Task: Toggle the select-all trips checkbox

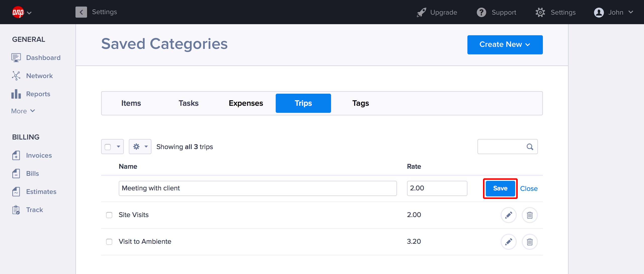Action: point(108,147)
